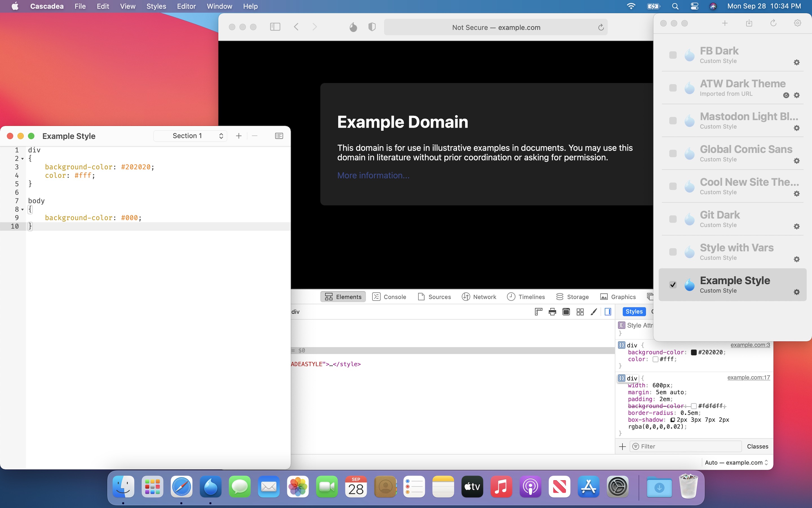Open the example.com:17 source link
The height and width of the screenshot is (508, 812).
[749, 377]
